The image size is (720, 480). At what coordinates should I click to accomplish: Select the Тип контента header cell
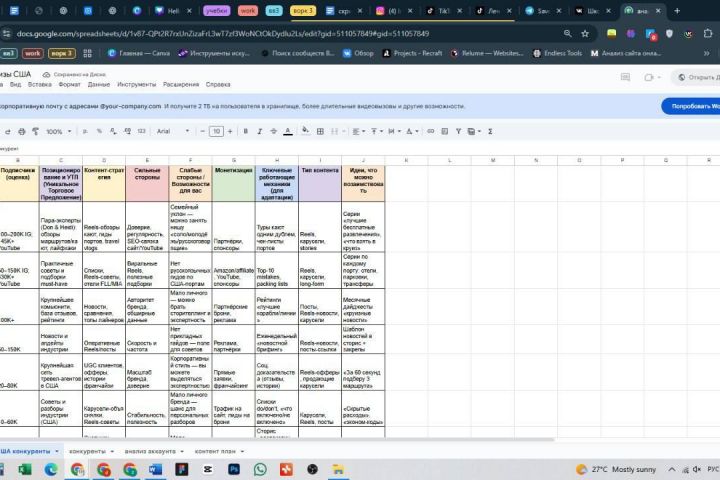[x=320, y=183]
